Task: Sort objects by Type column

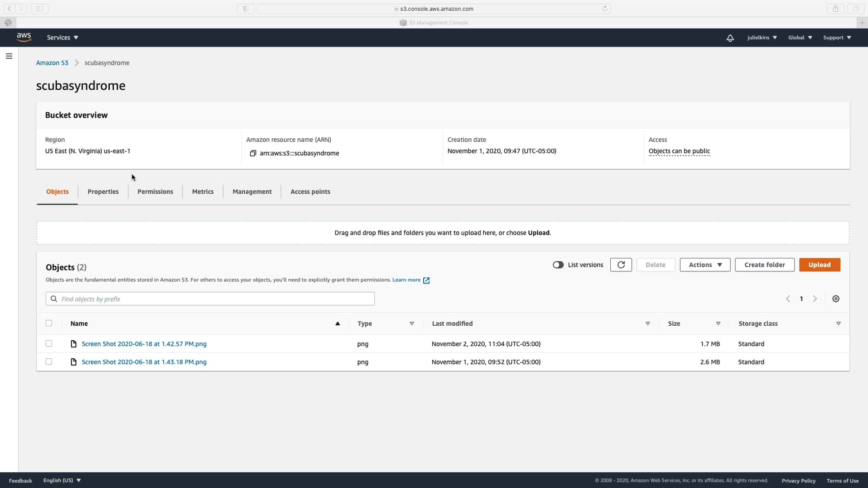Action: click(x=412, y=323)
